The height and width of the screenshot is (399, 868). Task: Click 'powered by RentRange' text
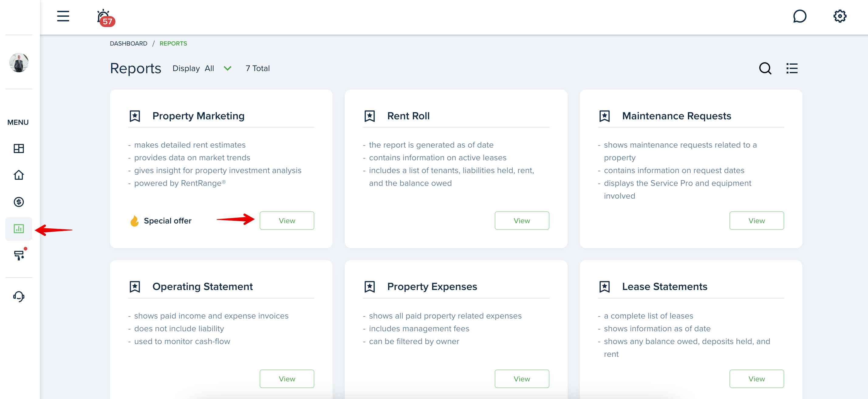[x=180, y=183]
